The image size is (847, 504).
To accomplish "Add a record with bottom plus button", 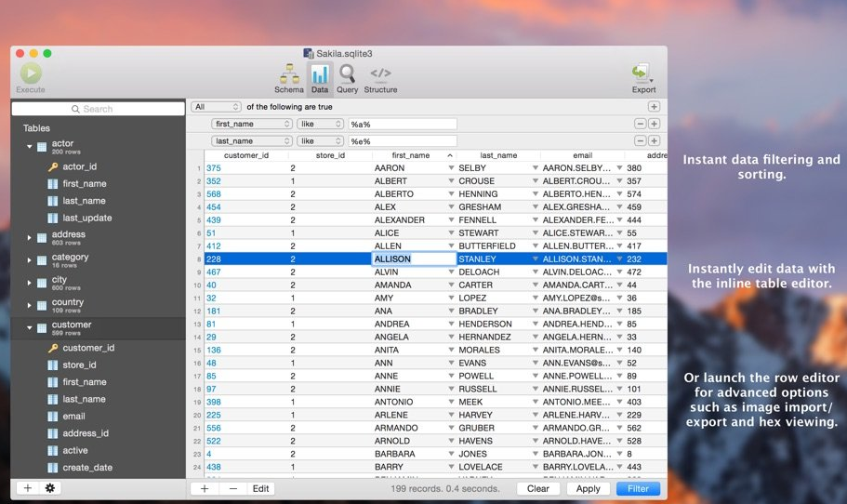I will pyautogui.click(x=205, y=488).
